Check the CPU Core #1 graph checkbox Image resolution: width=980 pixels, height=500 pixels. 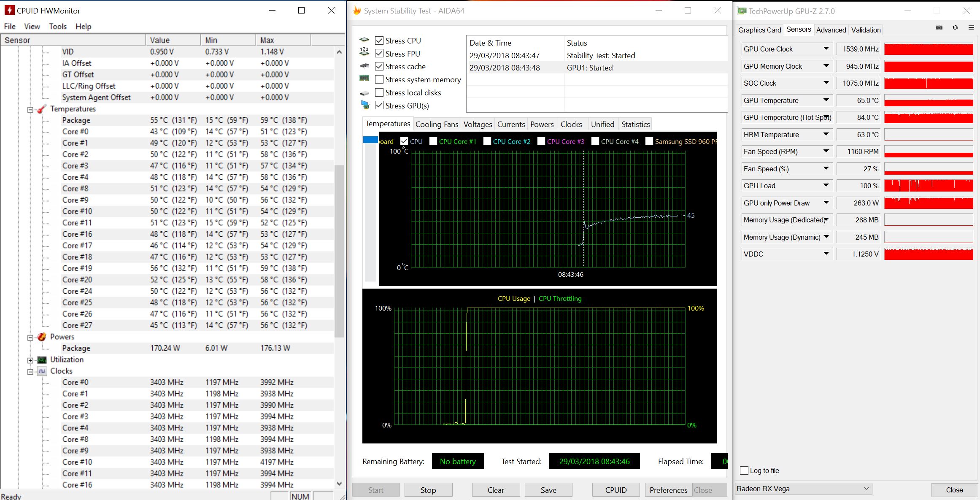[433, 141]
